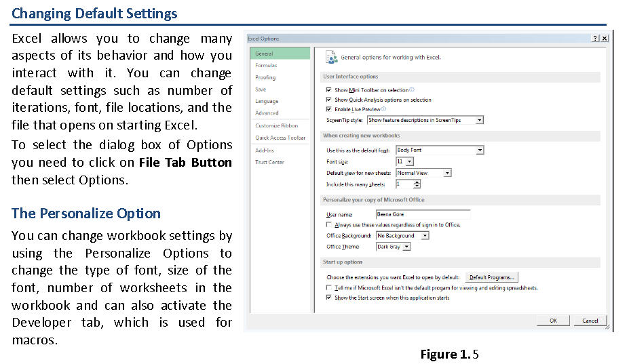The image size is (629, 364).
Task: Check Tell me if Excel isn't default
Action: 329,287
